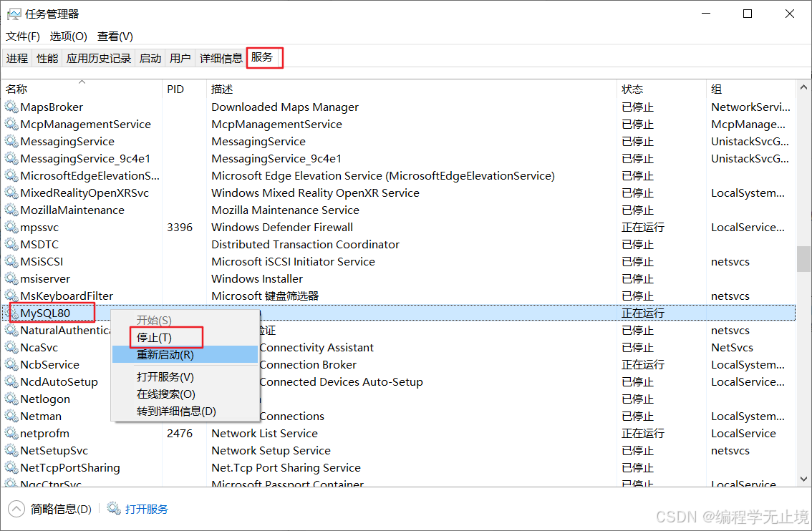The image size is (812, 531).
Task: Switch to the 性能 tab
Action: coord(47,59)
